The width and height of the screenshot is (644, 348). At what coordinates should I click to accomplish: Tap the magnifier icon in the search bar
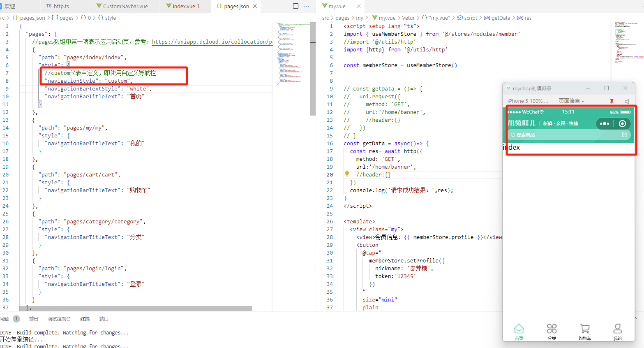click(x=513, y=135)
